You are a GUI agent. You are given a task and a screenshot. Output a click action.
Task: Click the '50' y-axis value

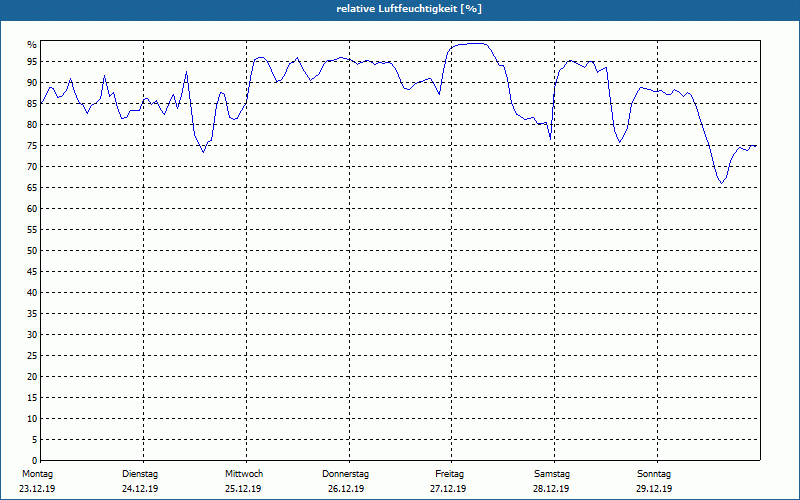32,251
